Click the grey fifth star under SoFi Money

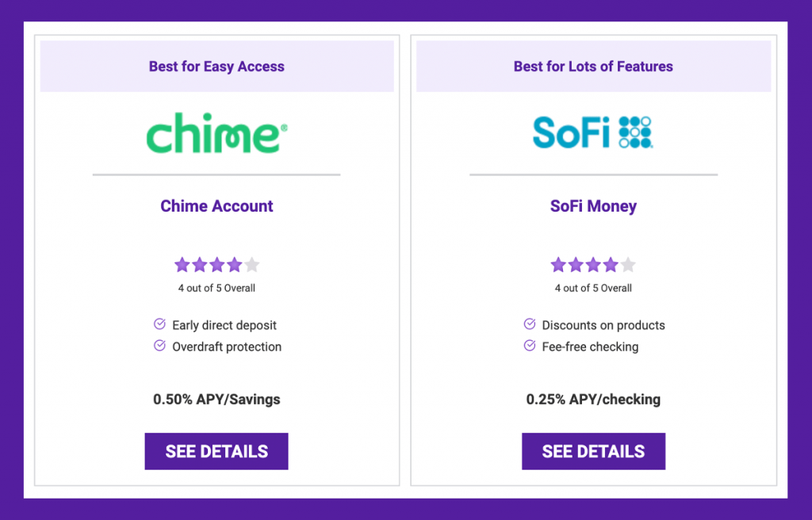[x=628, y=265]
